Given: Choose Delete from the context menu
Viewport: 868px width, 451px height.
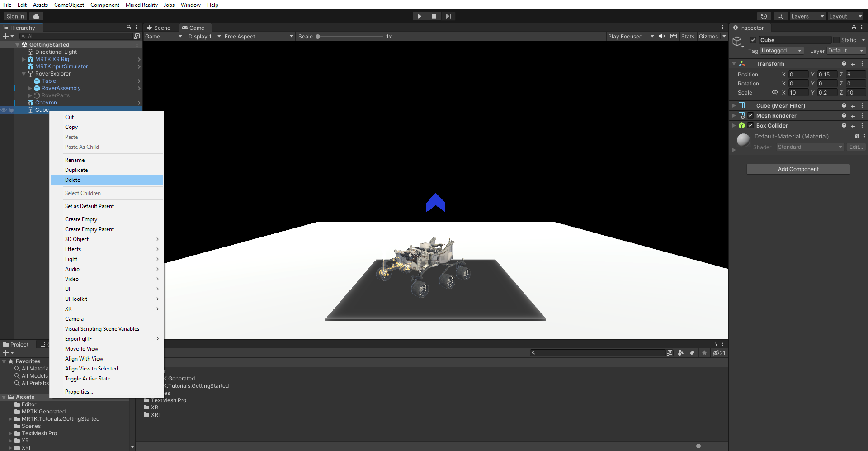Looking at the screenshot, I should 73,180.
